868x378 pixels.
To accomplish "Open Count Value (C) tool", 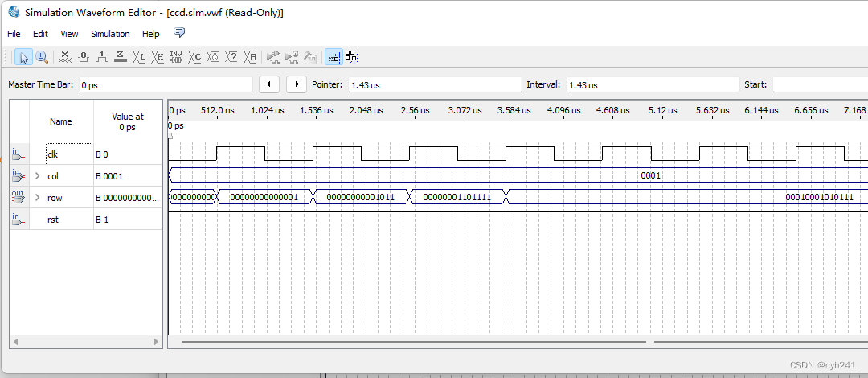I will (194, 57).
